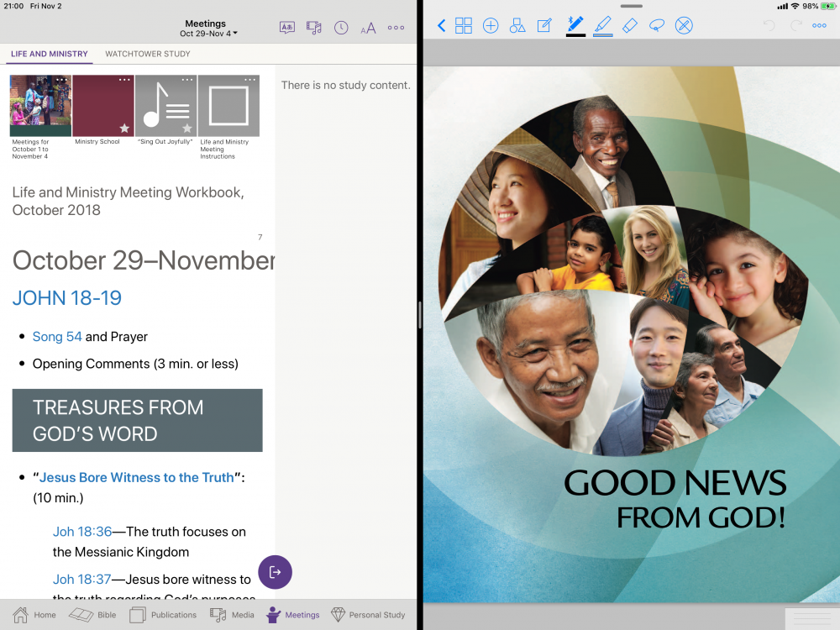Open the media playlist icon
This screenshot has height=630, width=840.
(x=314, y=28)
